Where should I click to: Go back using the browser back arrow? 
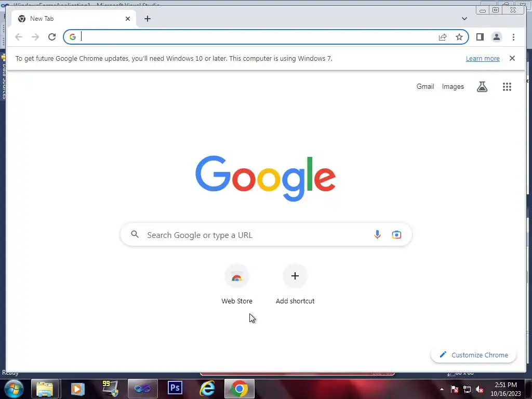pyautogui.click(x=19, y=37)
